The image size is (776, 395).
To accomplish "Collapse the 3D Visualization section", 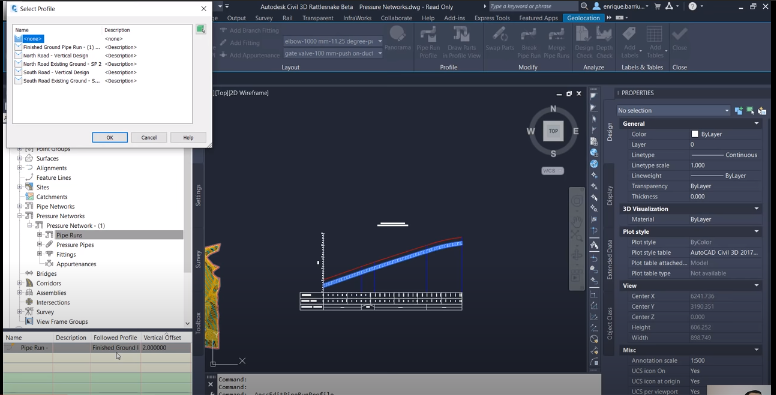I will click(x=757, y=208).
